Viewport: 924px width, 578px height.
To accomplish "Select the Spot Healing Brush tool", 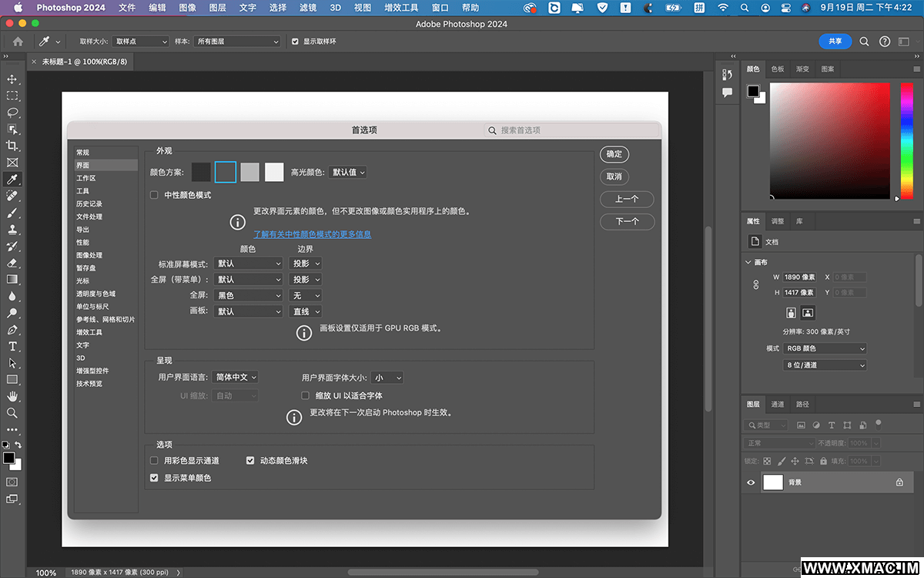I will [12, 197].
